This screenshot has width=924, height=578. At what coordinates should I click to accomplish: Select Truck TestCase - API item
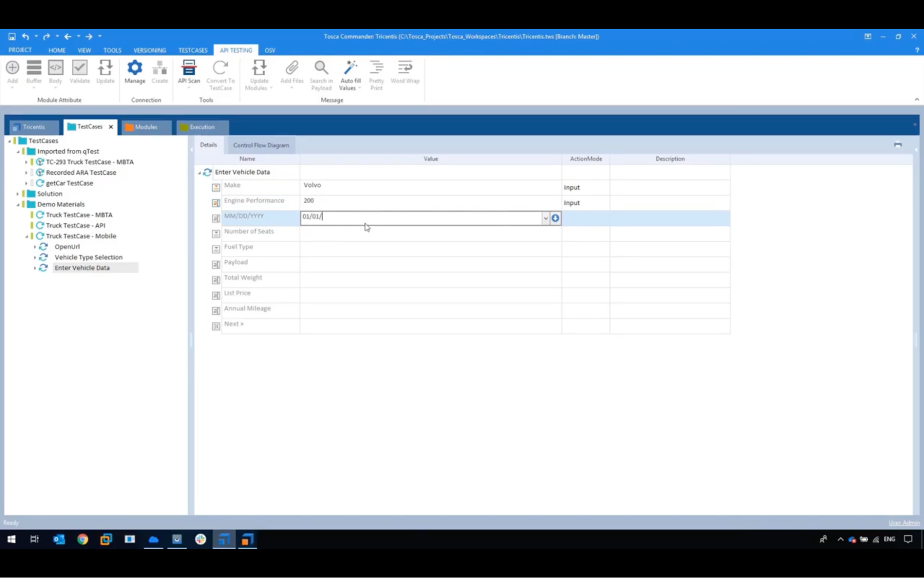75,226
